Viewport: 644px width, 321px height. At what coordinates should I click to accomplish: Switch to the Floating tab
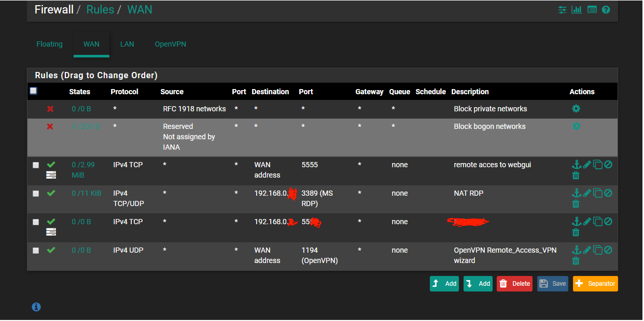click(x=50, y=44)
